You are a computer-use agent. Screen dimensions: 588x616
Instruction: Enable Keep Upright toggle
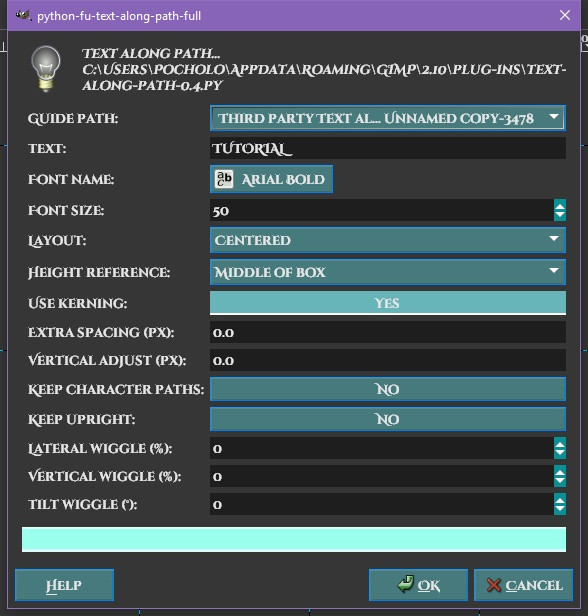[388, 419]
